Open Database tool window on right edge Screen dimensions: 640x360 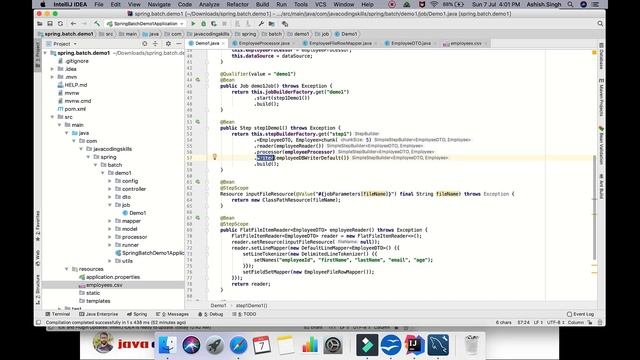pos(601,56)
